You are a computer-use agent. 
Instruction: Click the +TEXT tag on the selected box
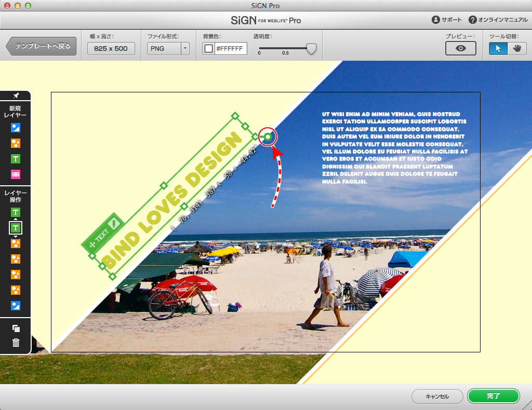pos(102,234)
